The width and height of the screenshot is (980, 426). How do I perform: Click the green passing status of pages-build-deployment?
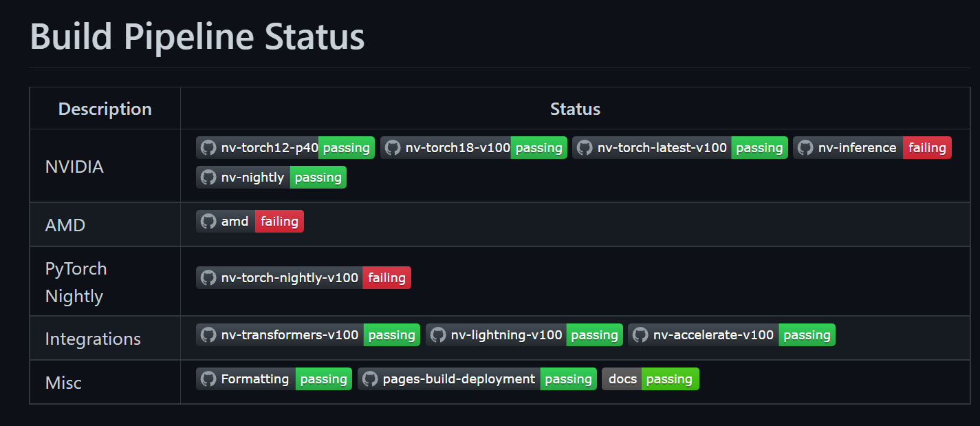pos(569,379)
